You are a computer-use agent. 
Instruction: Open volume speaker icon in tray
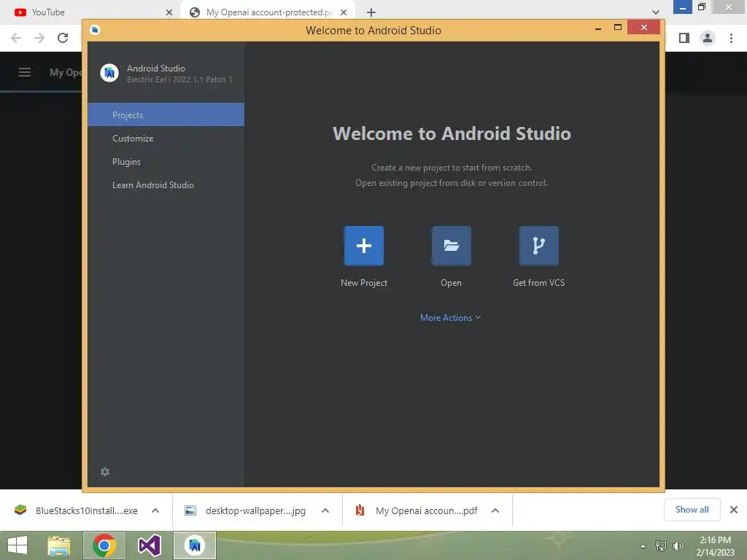[x=678, y=546]
